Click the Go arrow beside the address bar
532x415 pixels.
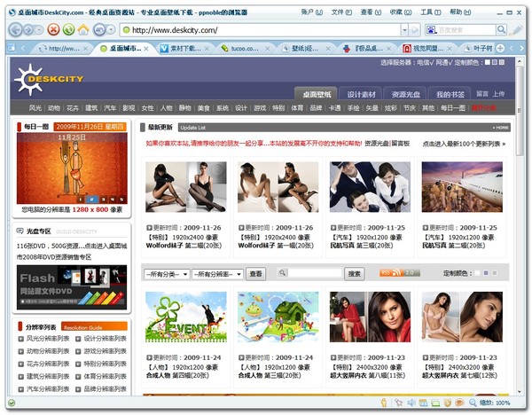[x=414, y=30]
